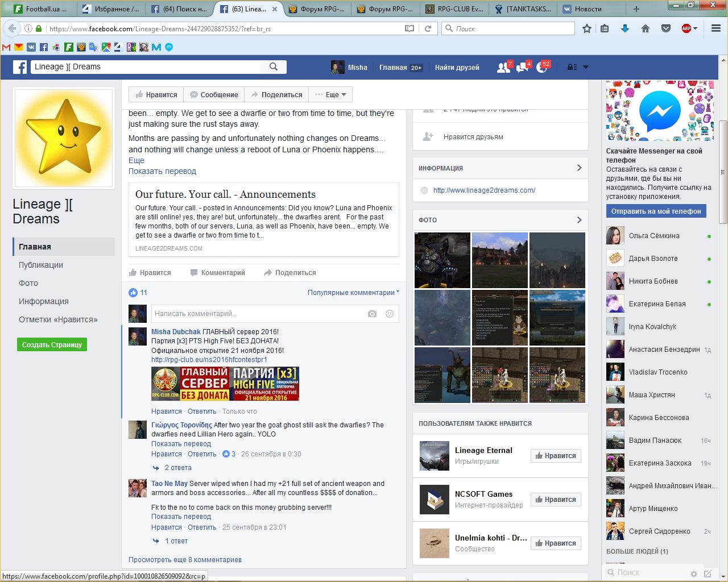Switch to the RPG-CLUB Ev... browser tab
Image resolution: width=728 pixels, height=582 pixels.
(455, 9)
